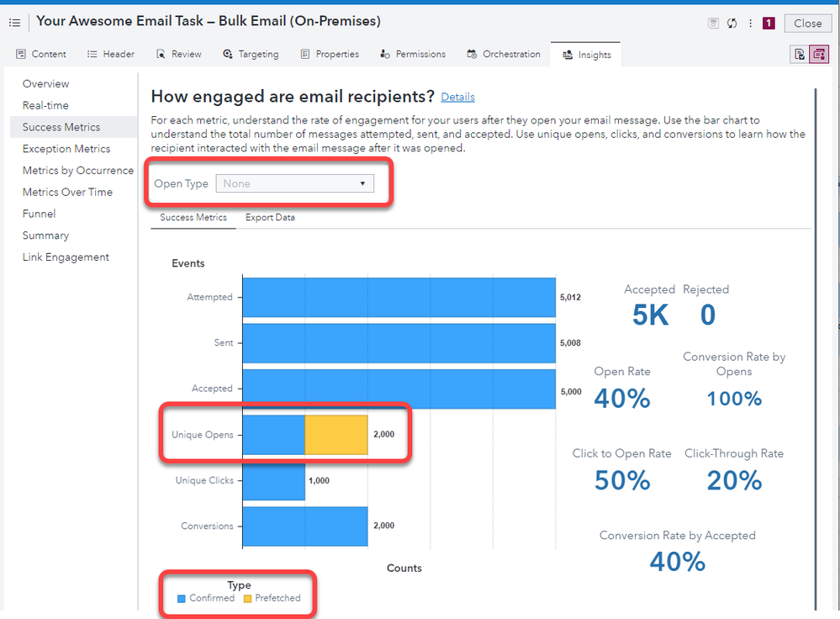Select the Insights tab
The width and height of the screenshot is (840, 619).
pos(586,55)
